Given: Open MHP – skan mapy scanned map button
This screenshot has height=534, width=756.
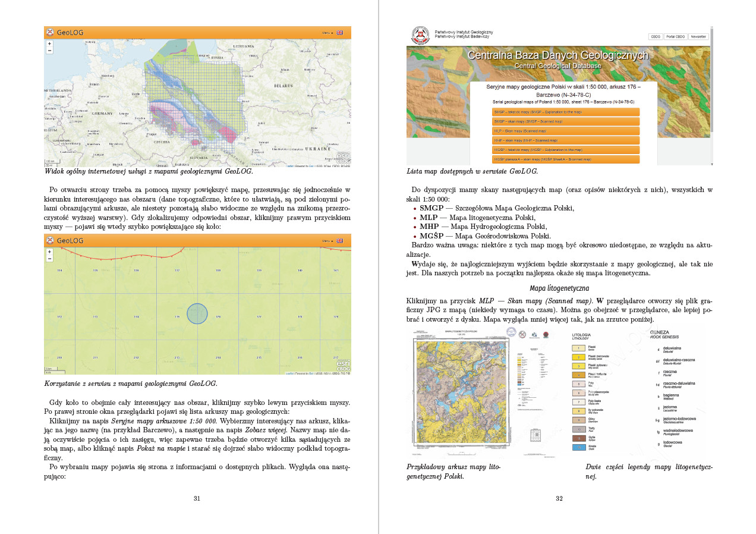Looking at the screenshot, I should (566, 140).
